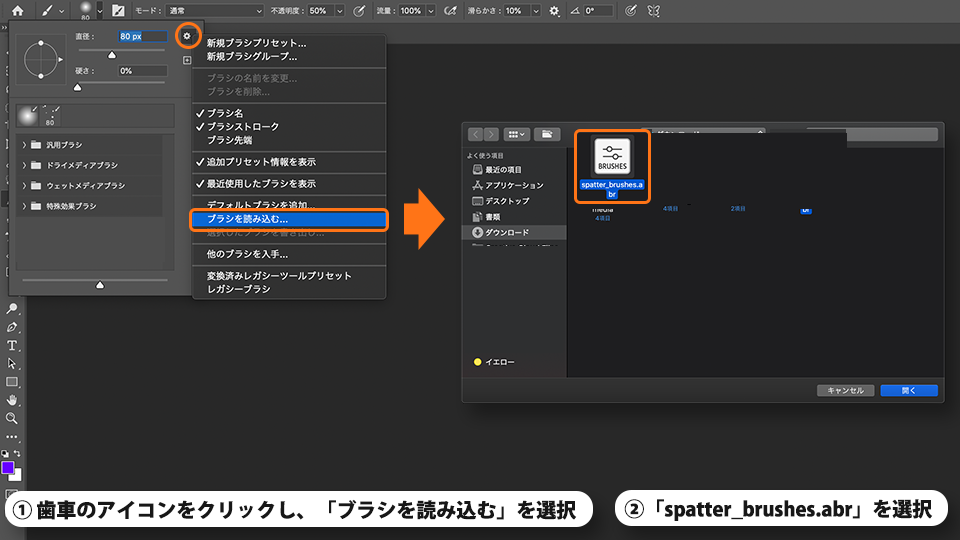960x540 pixels.
Task: Adjust brush angle and roundness preview
Action: [x=41, y=59]
